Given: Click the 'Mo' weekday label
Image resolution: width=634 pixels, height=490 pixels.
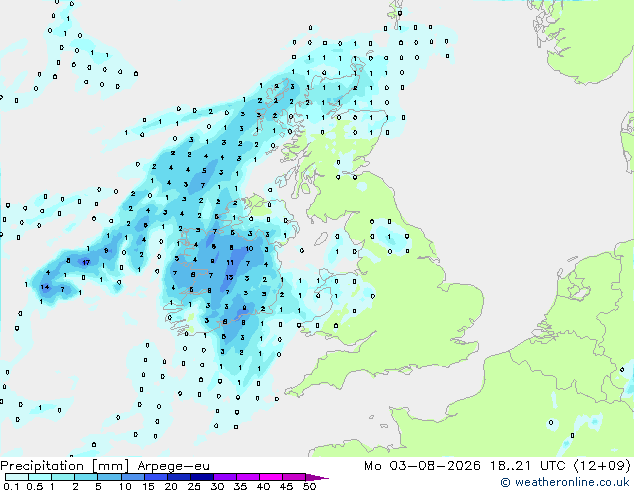Looking at the screenshot, I should coord(372,466).
